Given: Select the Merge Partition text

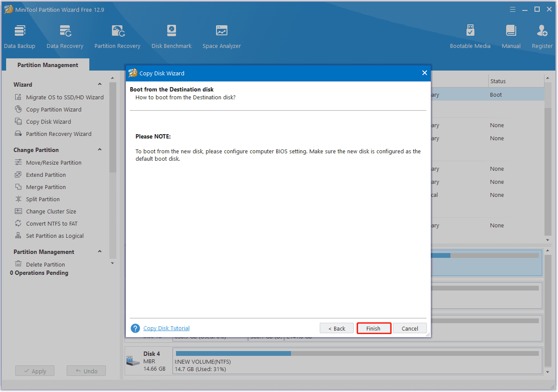Looking at the screenshot, I should click(46, 187).
